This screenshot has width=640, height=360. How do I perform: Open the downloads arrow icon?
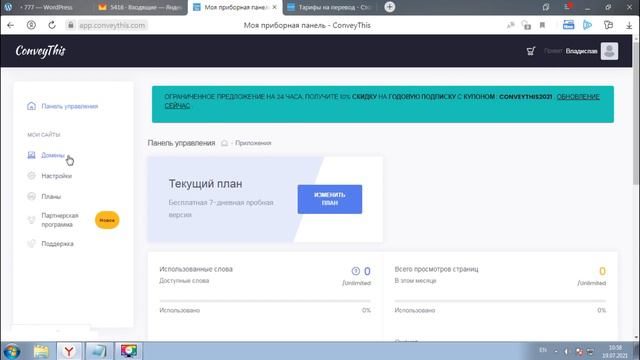pos(629,25)
